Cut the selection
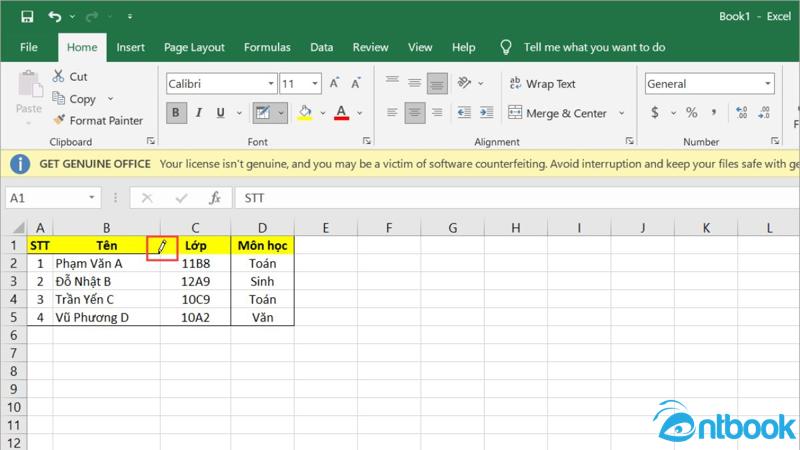Viewport: 800px width, 450px height. point(70,77)
